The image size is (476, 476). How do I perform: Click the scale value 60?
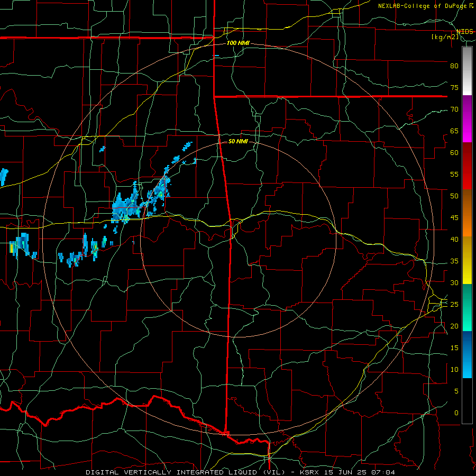click(454, 153)
